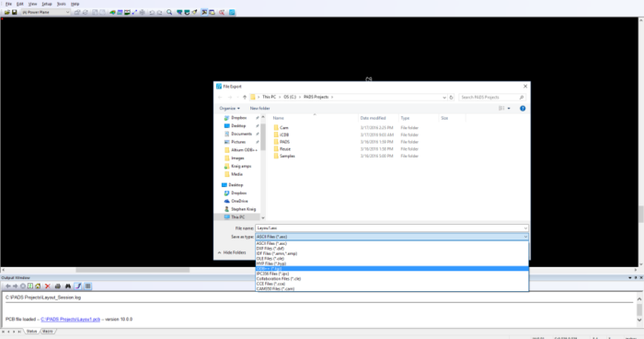Open the Organize dropdown menu
644x339 pixels.
230,108
